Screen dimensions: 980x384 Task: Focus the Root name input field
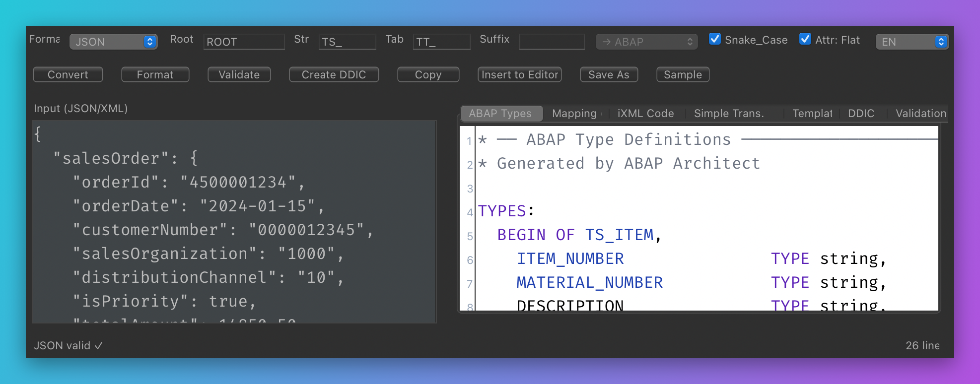[244, 42]
